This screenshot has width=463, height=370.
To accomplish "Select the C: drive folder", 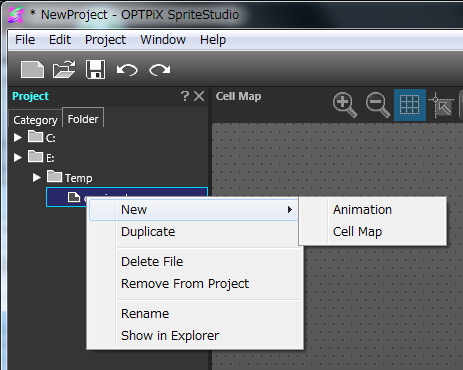I will (42, 137).
